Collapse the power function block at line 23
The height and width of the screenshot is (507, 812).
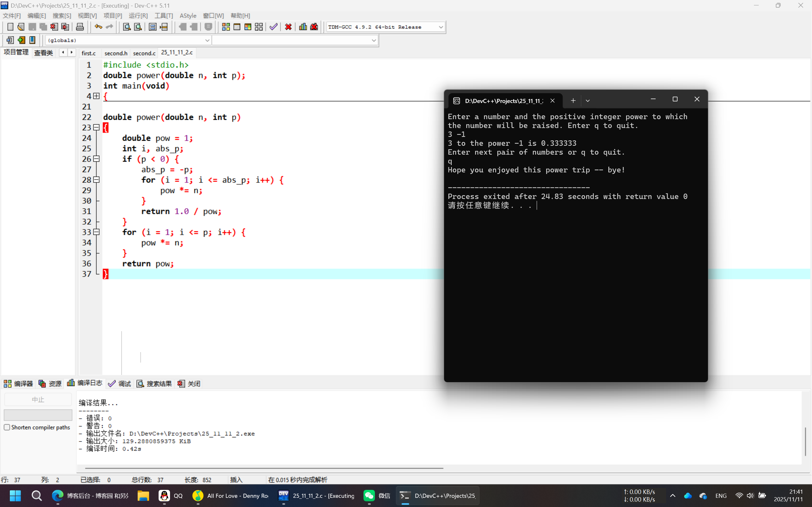pos(97,127)
